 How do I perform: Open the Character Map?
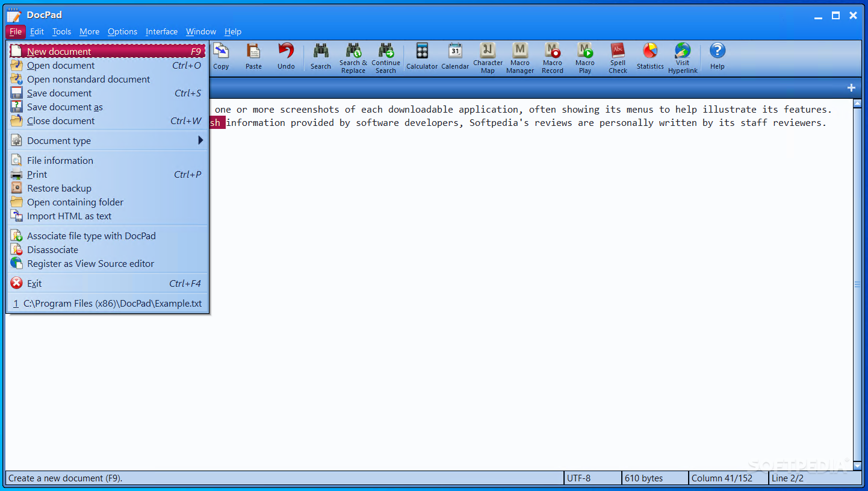[488, 58]
